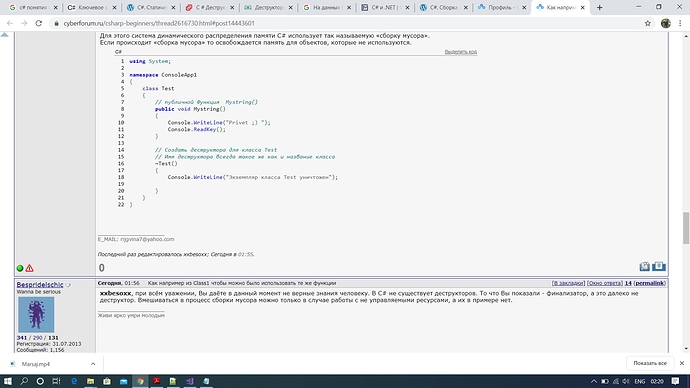Click the quote-reply icon at post bottom

click(x=659, y=266)
